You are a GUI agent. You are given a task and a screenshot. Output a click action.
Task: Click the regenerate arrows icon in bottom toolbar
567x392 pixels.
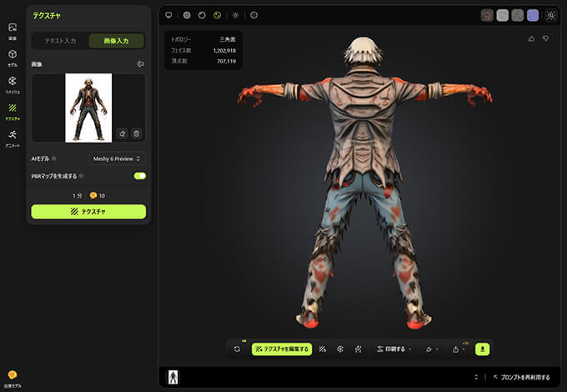[x=238, y=349]
